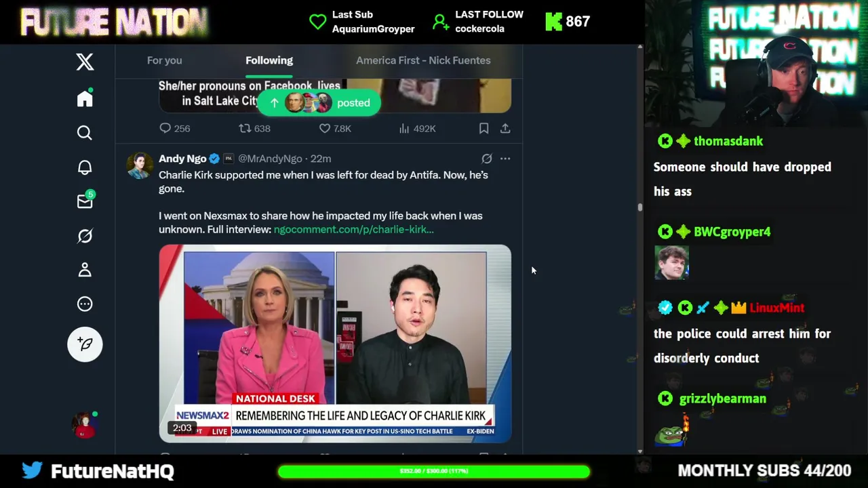Click the 2:03 video duration label
The image size is (868, 488).
(182, 428)
